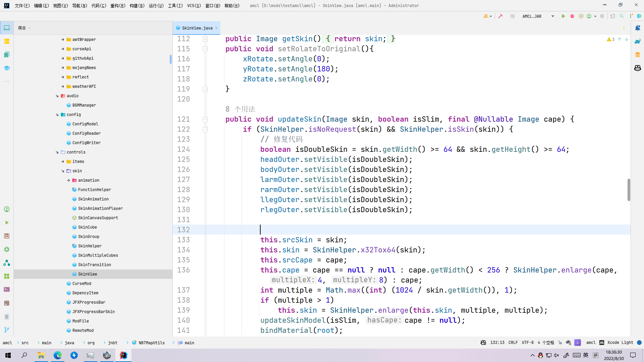
Task: Open IDE settings gear in left sidebar
Action: tap(7, 249)
